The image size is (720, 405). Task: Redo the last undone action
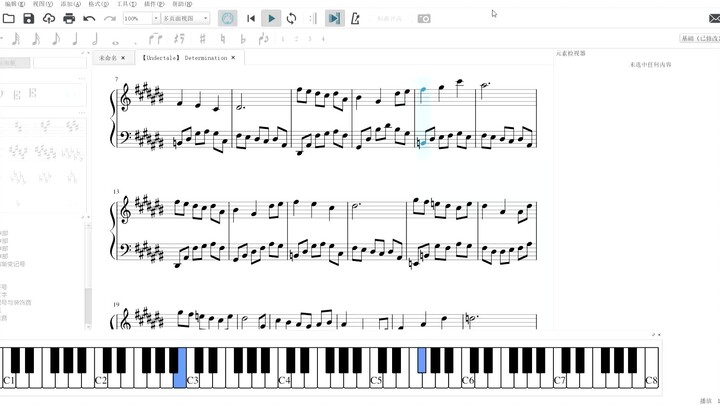[x=109, y=18]
